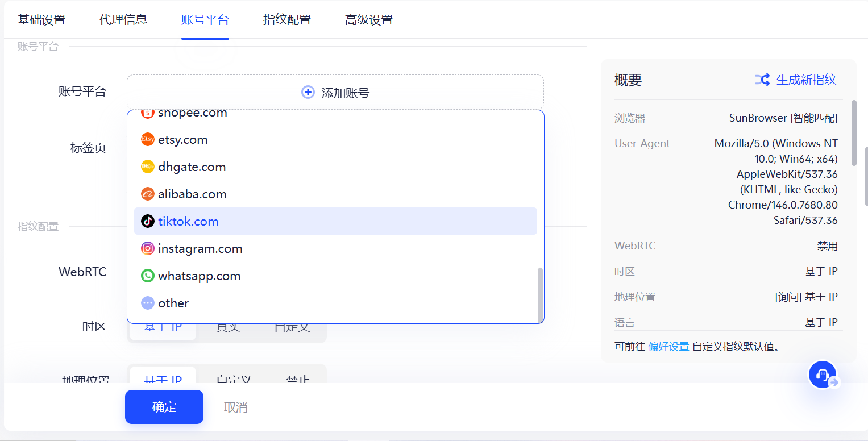Viewport: 868px width, 441px height.
Task: Click the WhatsApp logo icon
Action: pos(148,276)
